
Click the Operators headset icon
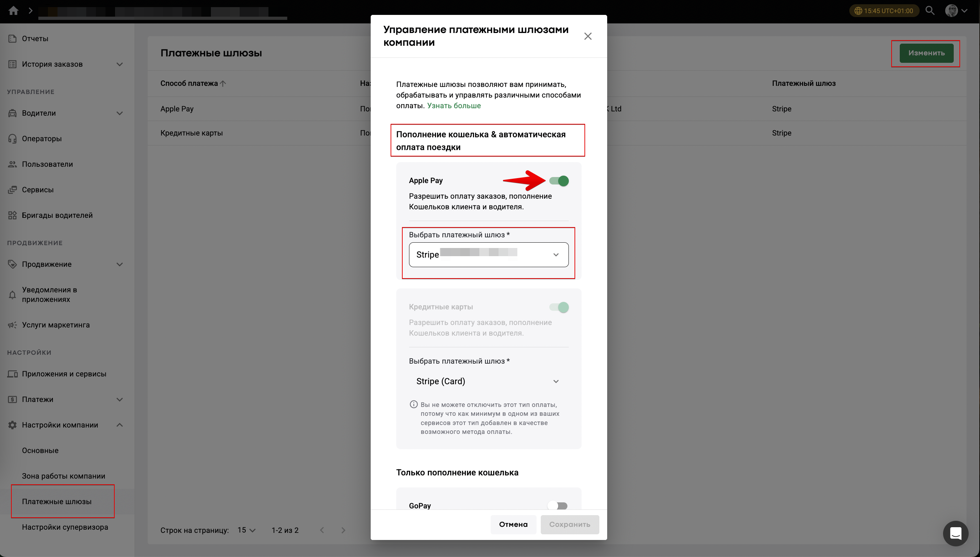pos(12,138)
